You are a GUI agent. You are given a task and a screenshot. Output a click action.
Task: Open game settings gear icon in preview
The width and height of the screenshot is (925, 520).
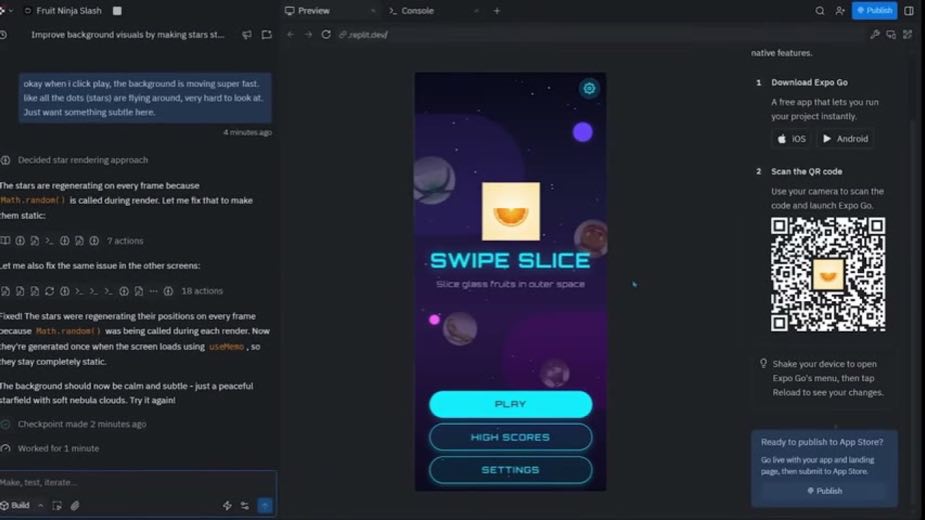589,89
